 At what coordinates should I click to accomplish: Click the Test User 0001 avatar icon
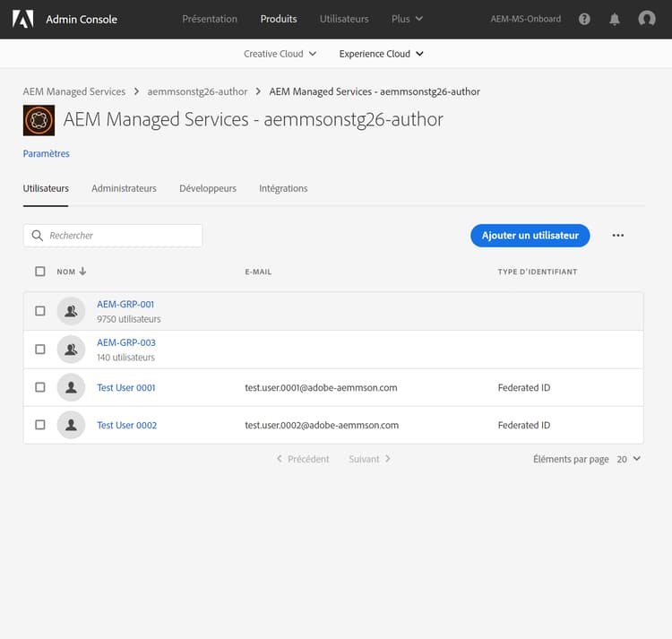[x=71, y=388]
